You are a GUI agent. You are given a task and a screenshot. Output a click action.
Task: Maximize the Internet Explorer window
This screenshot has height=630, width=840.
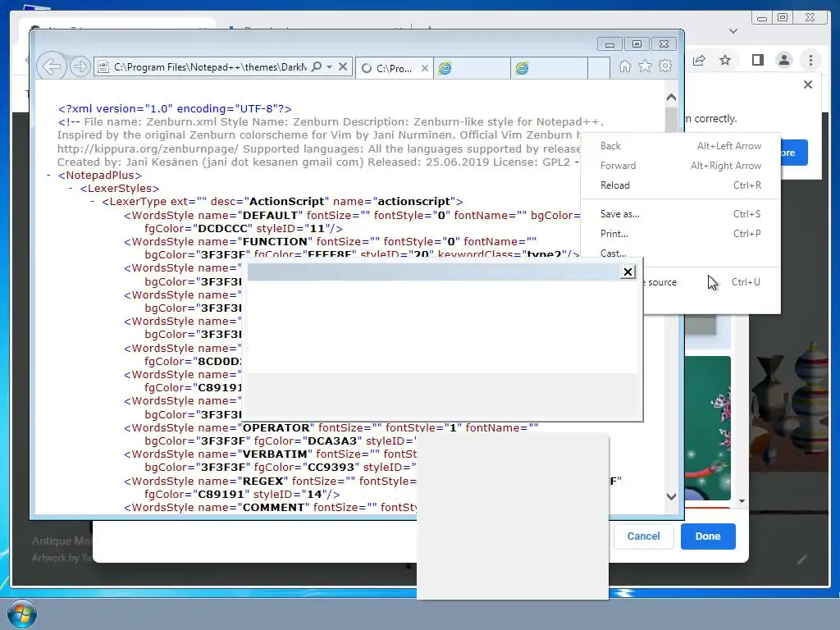(x=637, y=44)
